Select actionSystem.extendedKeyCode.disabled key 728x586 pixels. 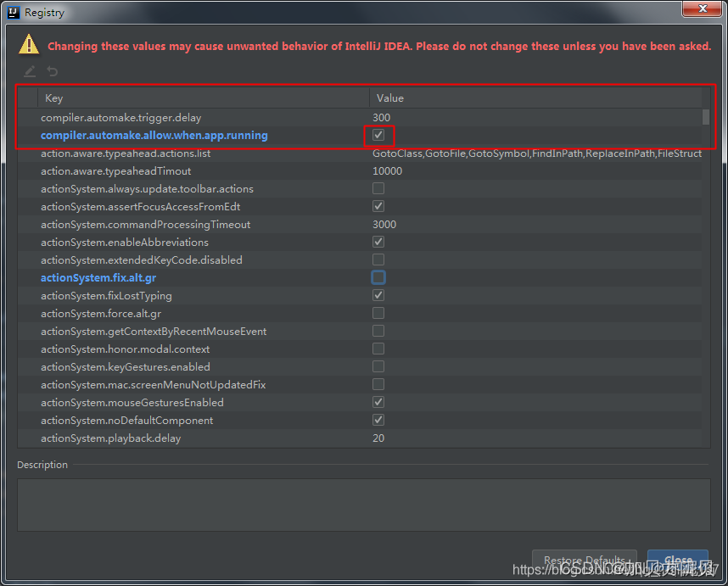tap(142, 260)
